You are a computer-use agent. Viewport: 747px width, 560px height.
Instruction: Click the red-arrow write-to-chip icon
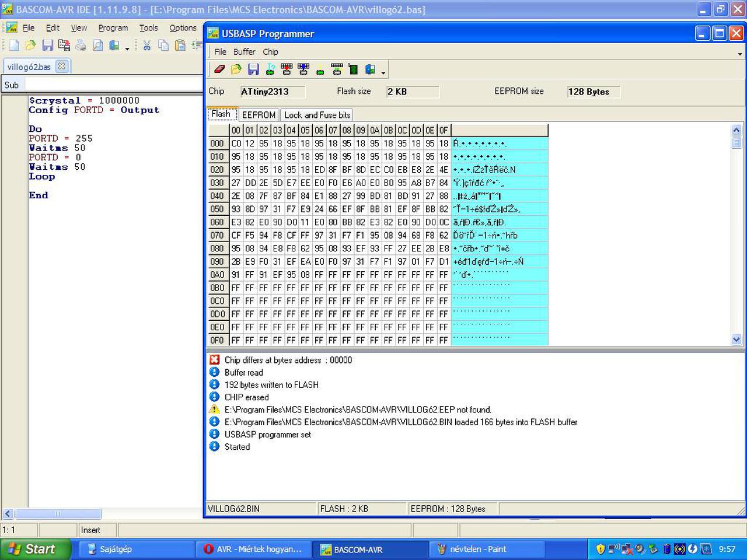coord(286,69)
